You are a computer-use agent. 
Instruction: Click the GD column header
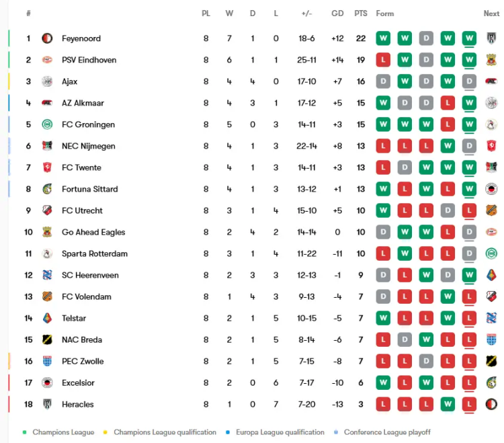pyautogui.click(x=337, y=13)
